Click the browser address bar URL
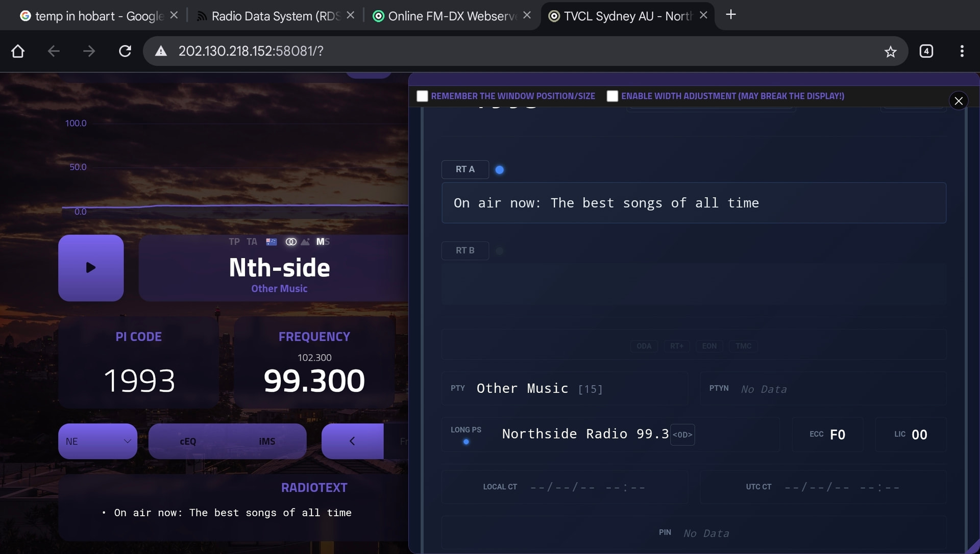Screen dimensions: 980x554 point(251,51)
